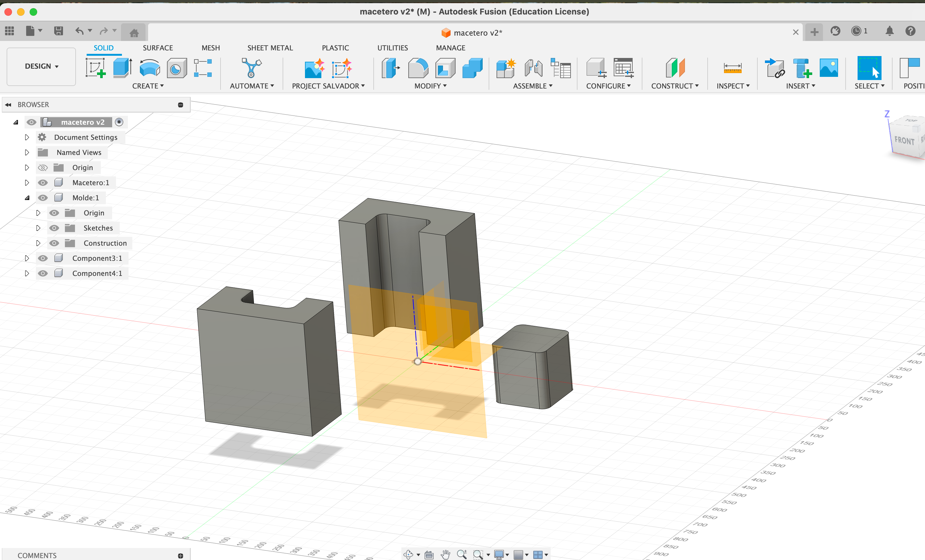Image resolution: width=925 pixels, height=560 pixels.
Task: Expand Named Views node
Action: point(27,152)
